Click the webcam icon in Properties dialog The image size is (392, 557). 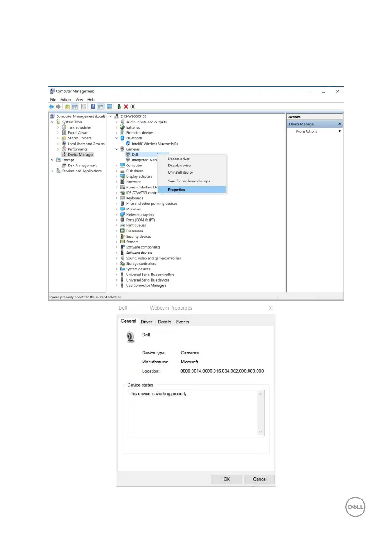[130, 337]
